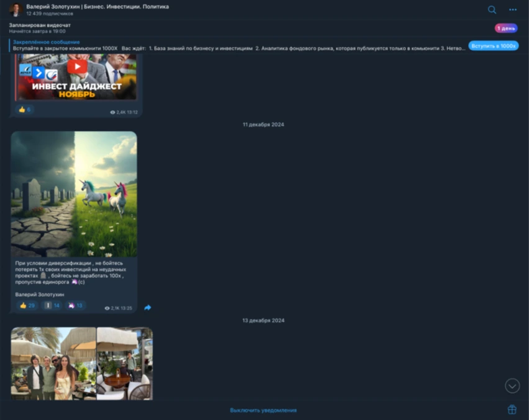Open the unicorn and graveyard image
Screen dimensions: 529x420
click(x=74, y=194)
